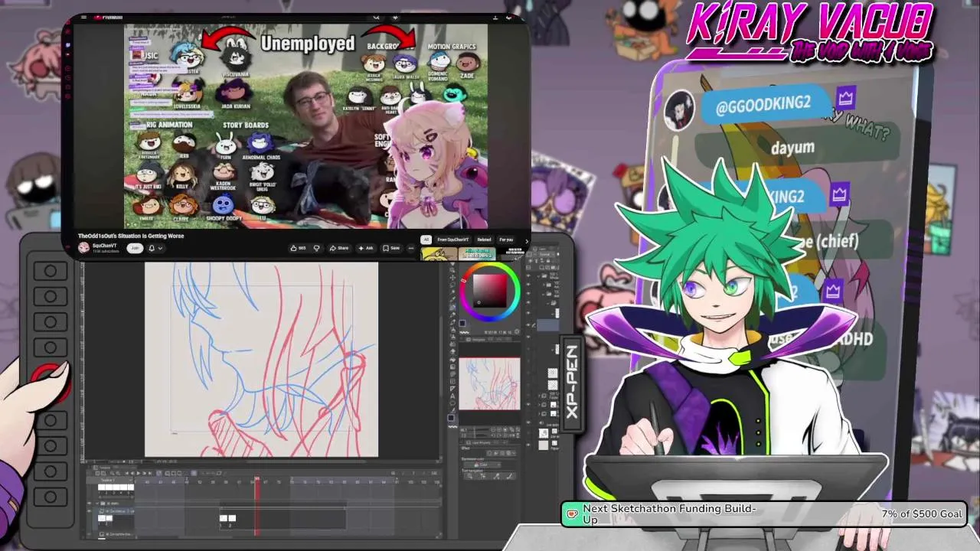Click 'Next Sketchathon Funding Build-Up' goal text

click(x=669, y=514)
